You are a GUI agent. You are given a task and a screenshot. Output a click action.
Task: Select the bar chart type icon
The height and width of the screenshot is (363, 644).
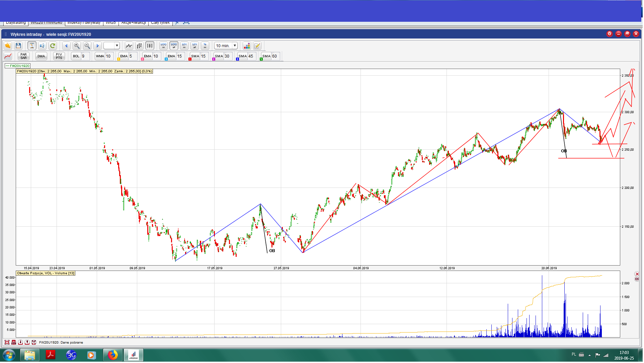tap(139, 46)
